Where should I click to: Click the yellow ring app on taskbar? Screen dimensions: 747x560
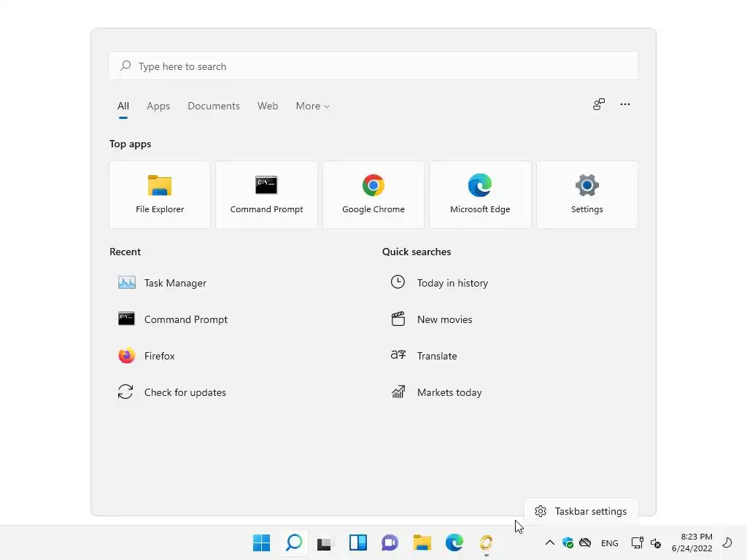tap(486, 542)
